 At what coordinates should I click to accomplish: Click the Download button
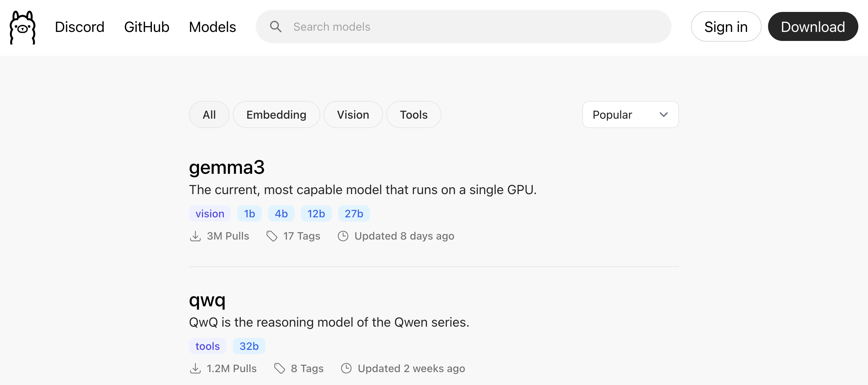(x=813, y=27)
